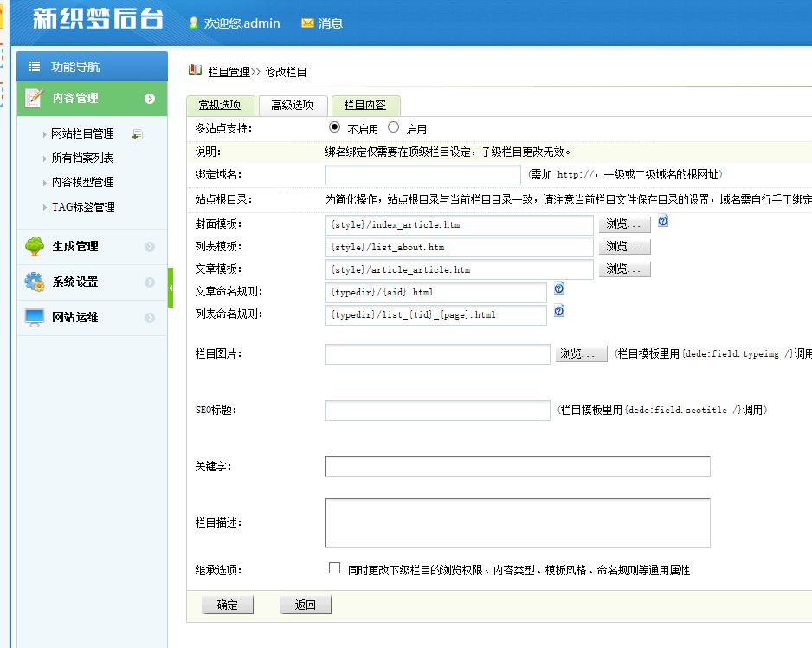Screen dimensions: 812x648
Task: Focus the 关键字 input field
Action: pyautogui.click(x=518, y=467)
